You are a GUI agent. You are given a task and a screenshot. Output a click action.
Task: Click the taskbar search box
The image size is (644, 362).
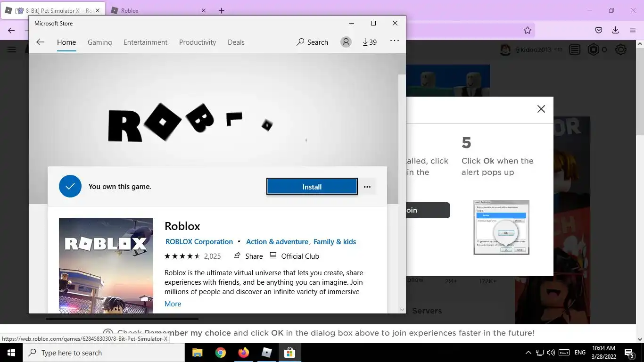point(104,353)
